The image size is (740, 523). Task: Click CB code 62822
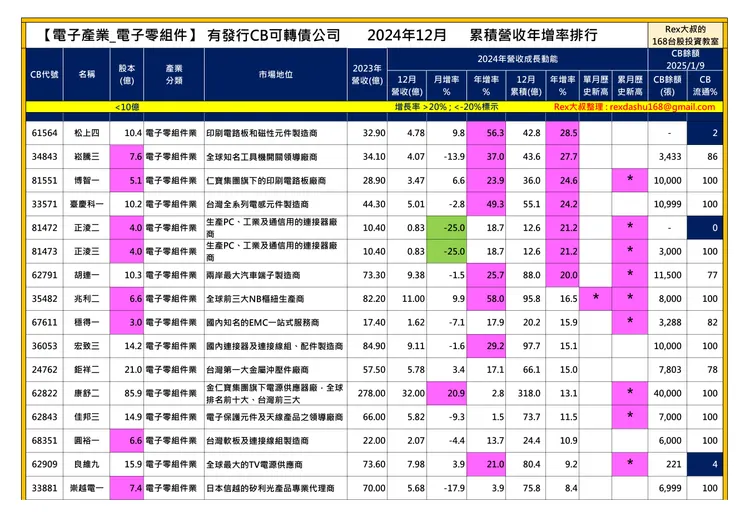(44, 393)
